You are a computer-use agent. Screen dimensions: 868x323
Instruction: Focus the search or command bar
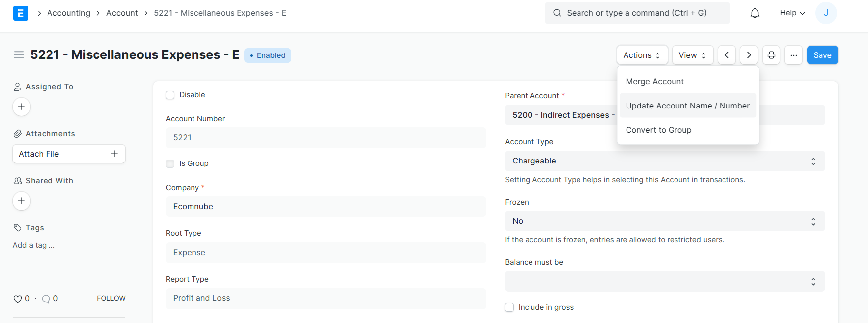637,13
